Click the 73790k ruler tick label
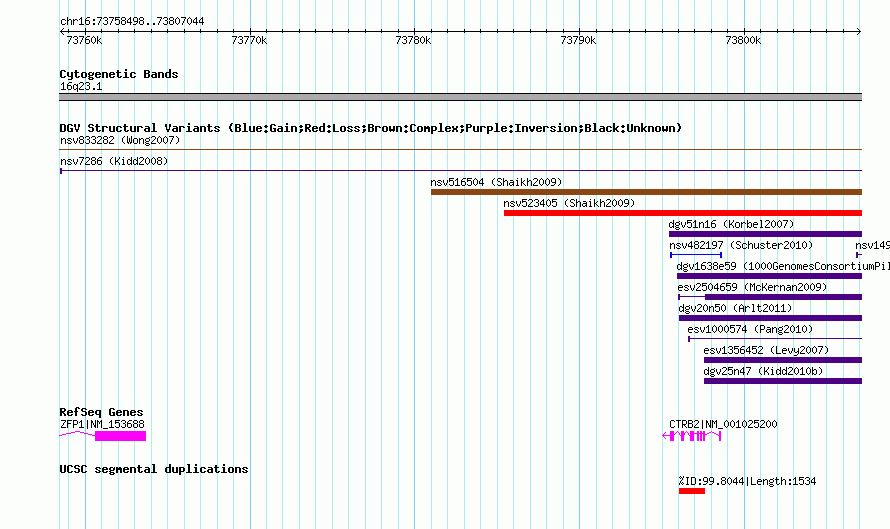890x529 pixels. [578, 40]
